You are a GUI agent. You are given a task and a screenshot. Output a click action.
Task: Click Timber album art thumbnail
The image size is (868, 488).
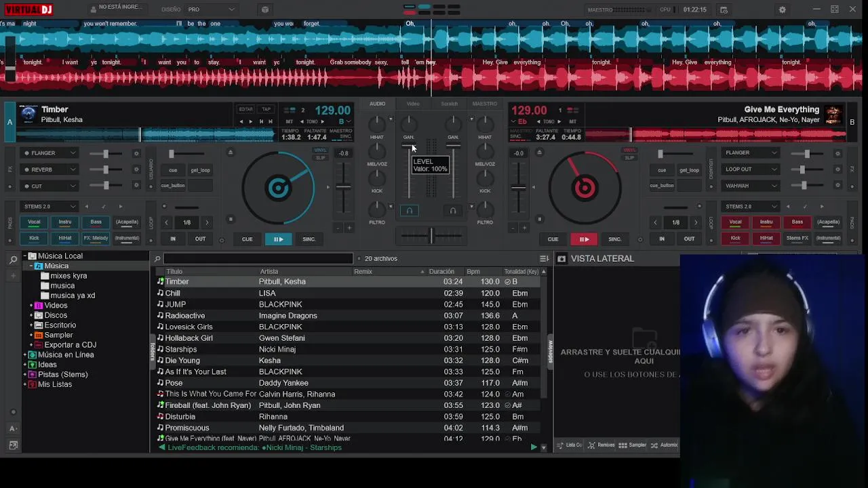click(28, 114)
